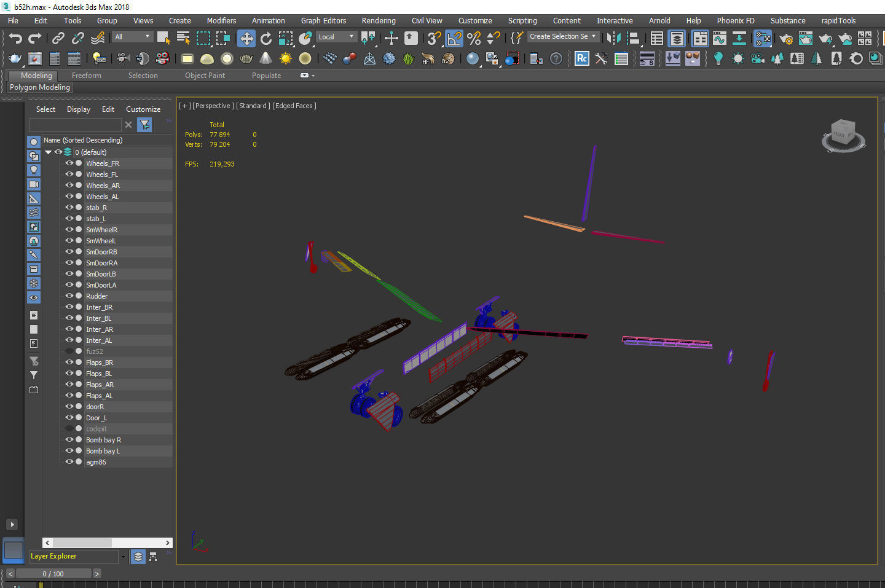This screenshot has width=885, height=588.
Task: Click the Mirror tool icon
Action: tap(613, 38)
